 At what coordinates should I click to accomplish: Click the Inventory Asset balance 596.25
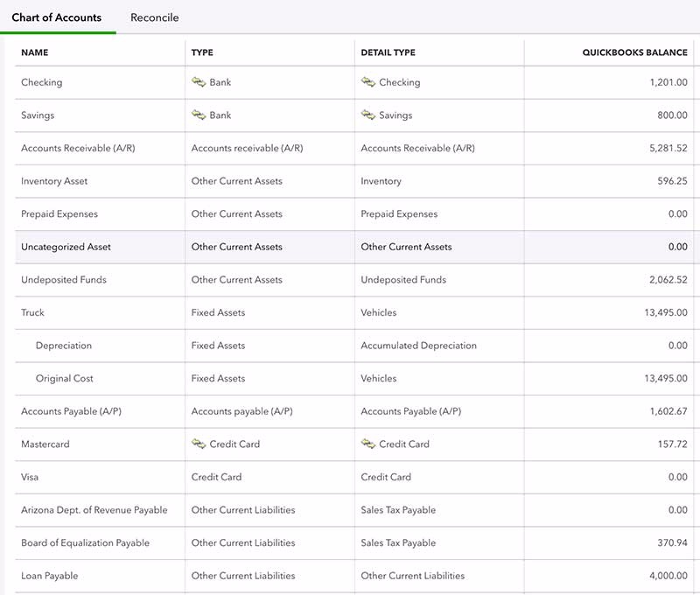coord(672,181)
